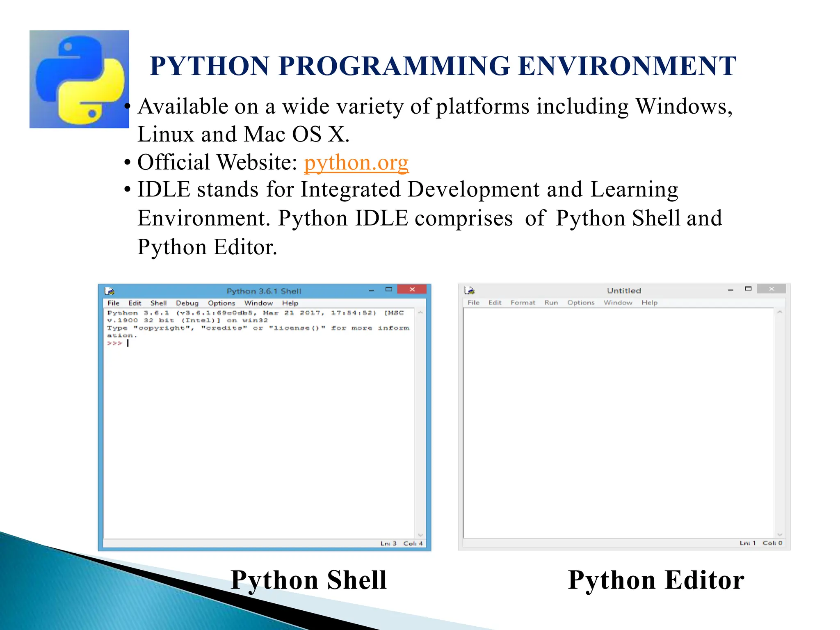This screenshot has width=840, height=630.
Task: Open the Format menu in the editor
Action: tap(523, 303)
